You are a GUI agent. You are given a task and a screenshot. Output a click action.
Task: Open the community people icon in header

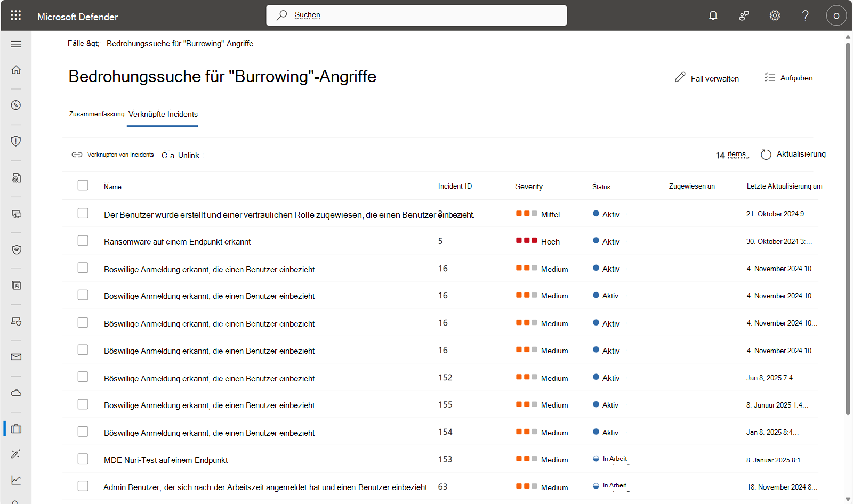pos(744,15)
